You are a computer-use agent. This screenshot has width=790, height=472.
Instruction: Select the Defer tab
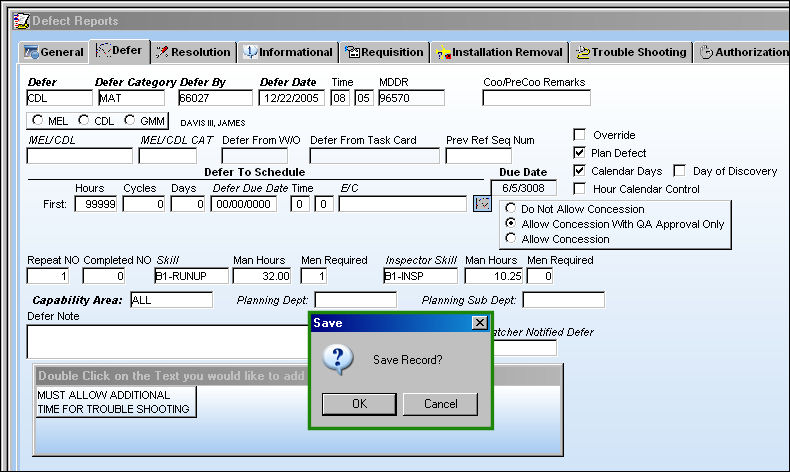coord(119,51)
